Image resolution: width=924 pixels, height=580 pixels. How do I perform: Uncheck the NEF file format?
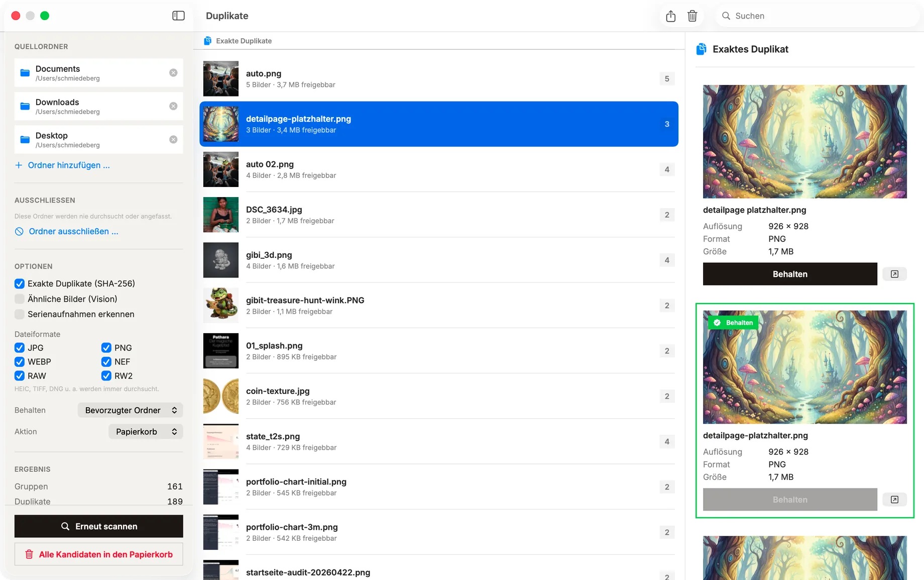106,362
